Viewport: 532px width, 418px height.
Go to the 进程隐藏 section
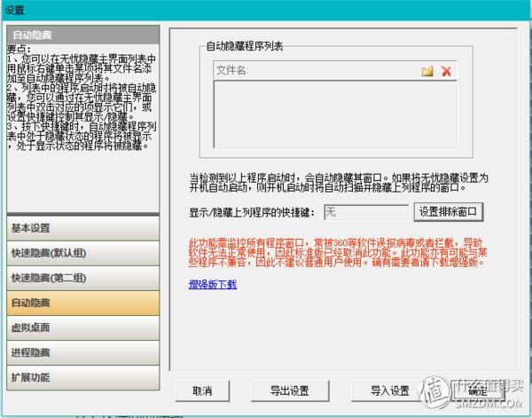(82, 352)
